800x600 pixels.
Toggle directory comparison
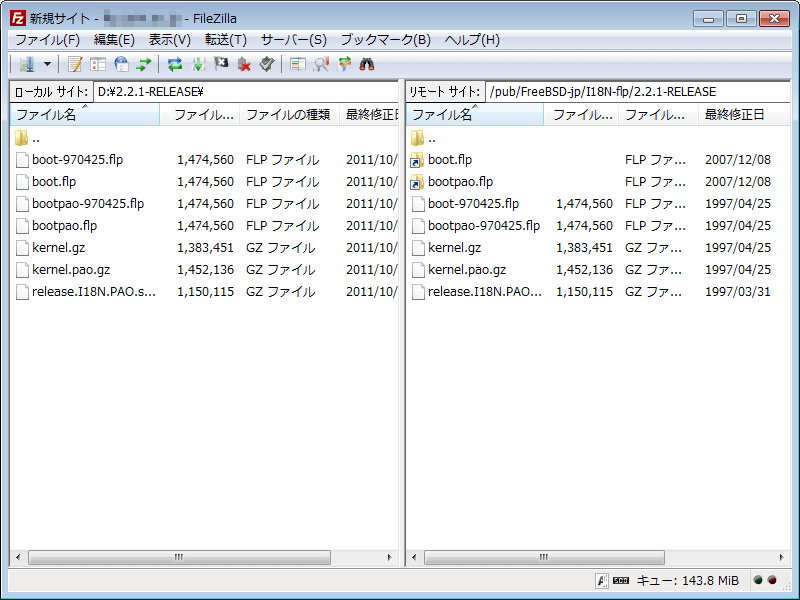tap(321, 64)
